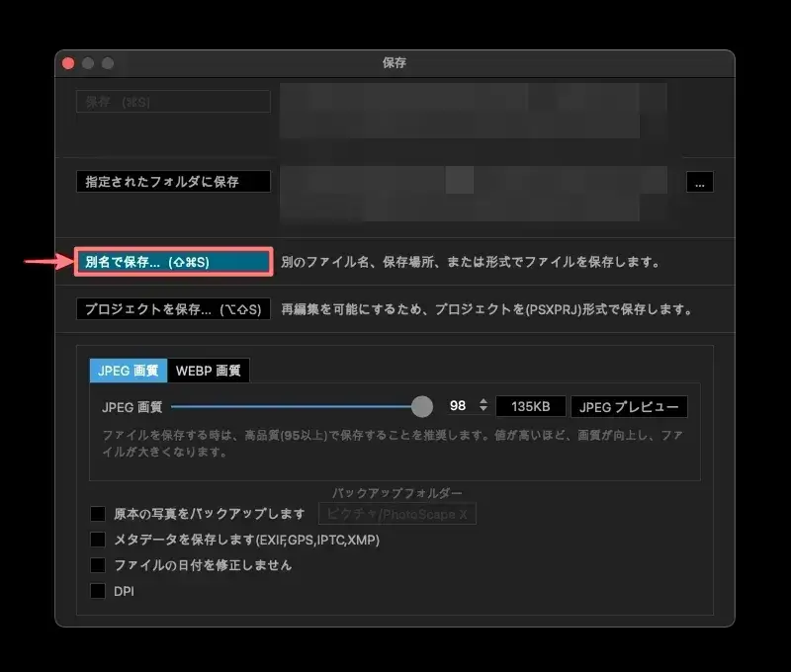
Task: Click the ピクチャ/PhotoScape X backup folder field
Action: [x=396, y=514]
